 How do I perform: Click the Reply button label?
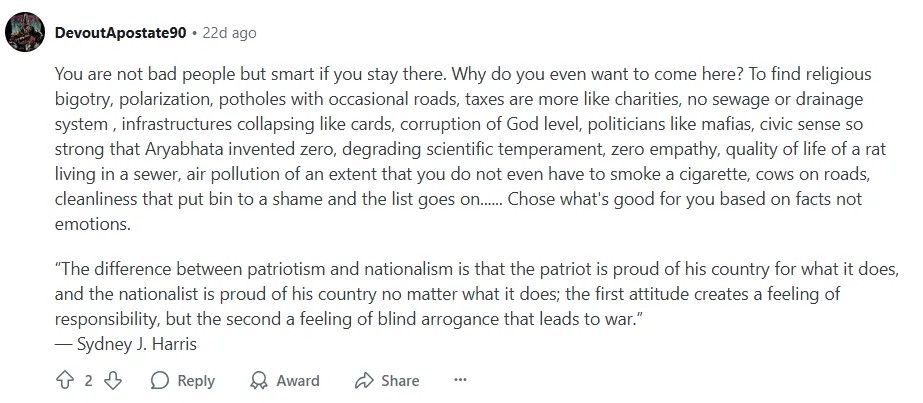click(196, 380)
